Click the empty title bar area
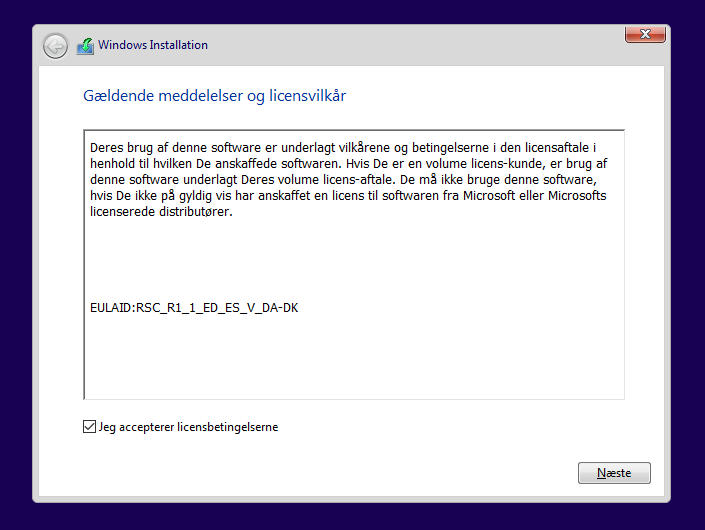Screen dimensions: 705x530 tap(400, 45)
